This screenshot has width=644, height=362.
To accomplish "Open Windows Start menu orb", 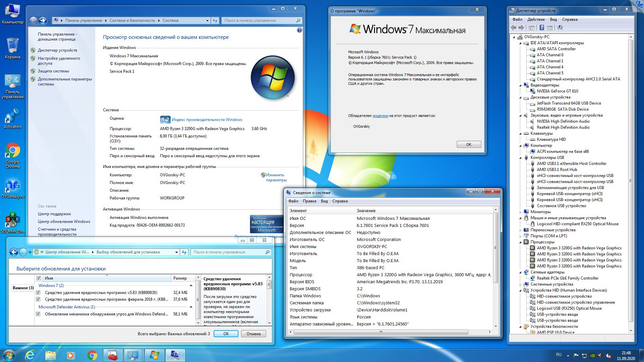I will [9, 355].
